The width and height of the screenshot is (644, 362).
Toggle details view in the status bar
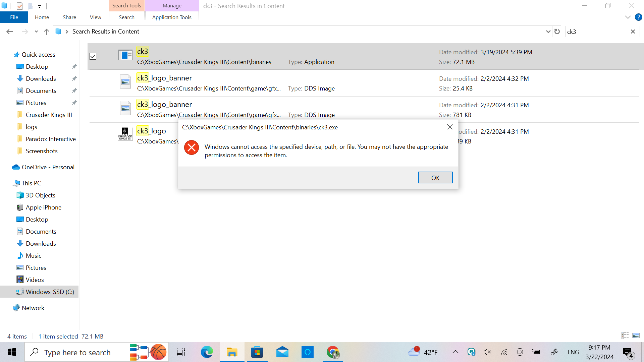click(x=625, y=335)
